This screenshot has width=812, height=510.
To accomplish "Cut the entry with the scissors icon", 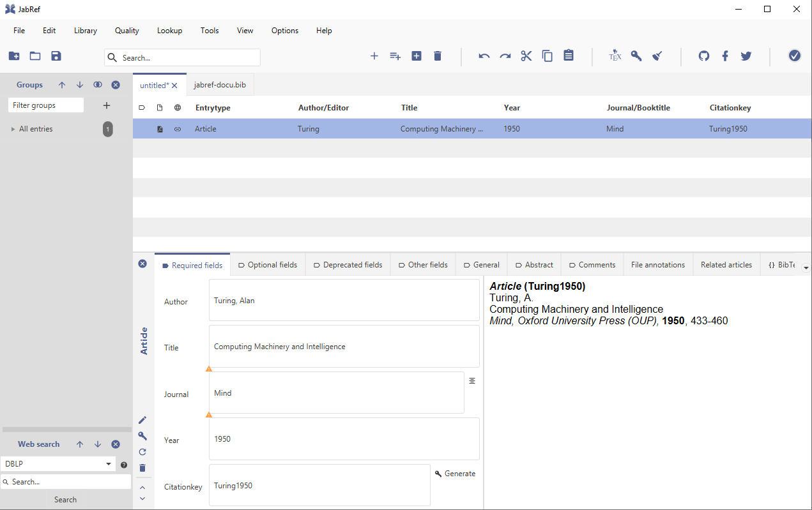I will point(526,56).
